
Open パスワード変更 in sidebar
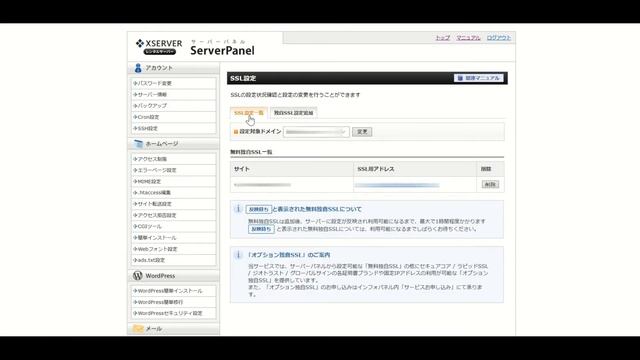click(173, 83)
